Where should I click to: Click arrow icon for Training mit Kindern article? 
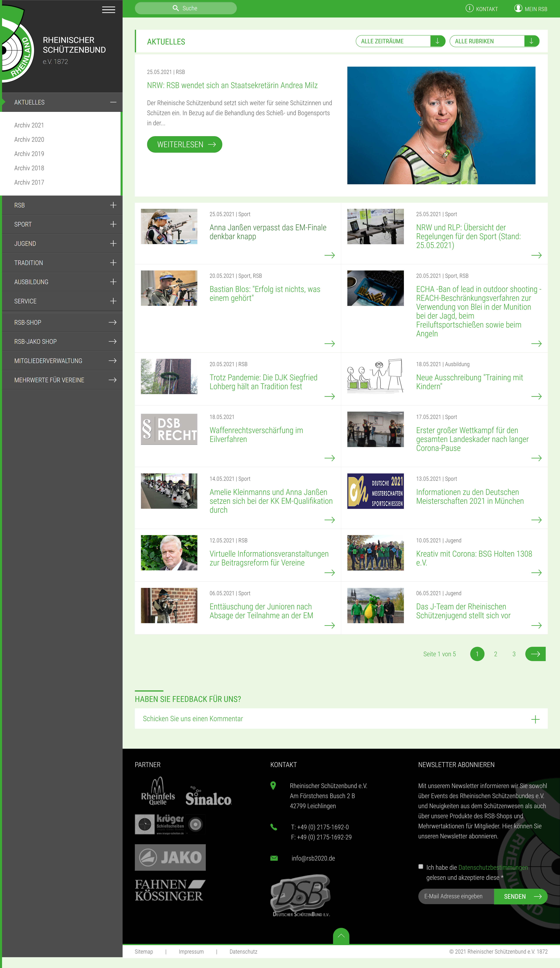point(536,396)
